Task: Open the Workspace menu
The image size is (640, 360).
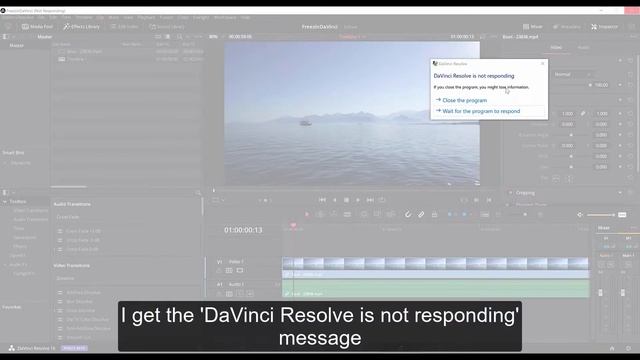Action: point(225,18)
